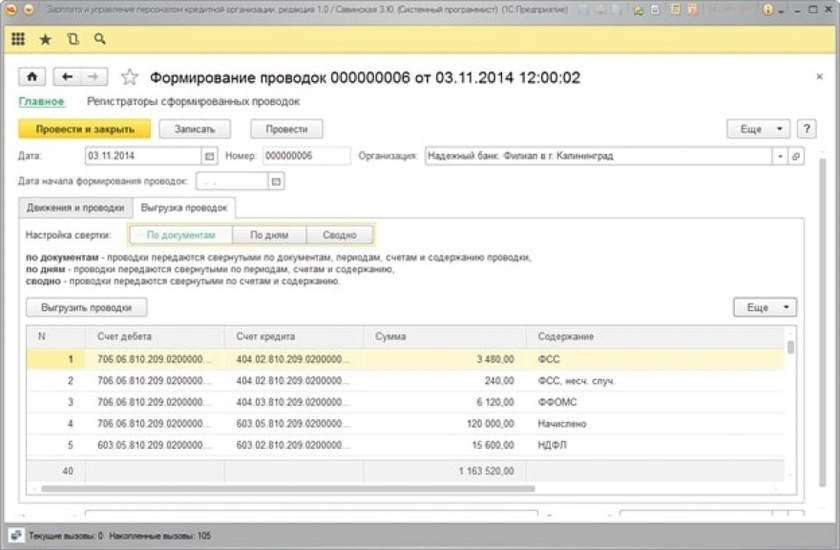Expand the Еще menu above the table

(x=765, y=307)
